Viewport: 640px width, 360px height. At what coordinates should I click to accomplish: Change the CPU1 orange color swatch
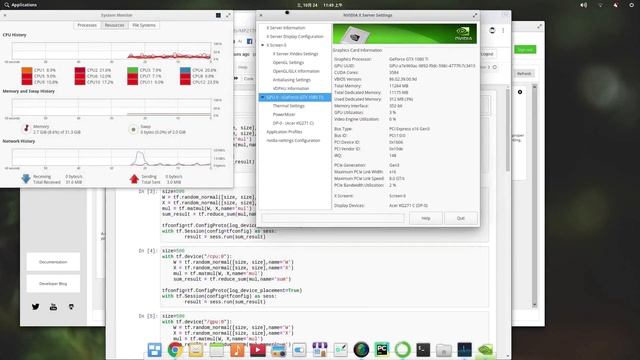coord(27,70)
